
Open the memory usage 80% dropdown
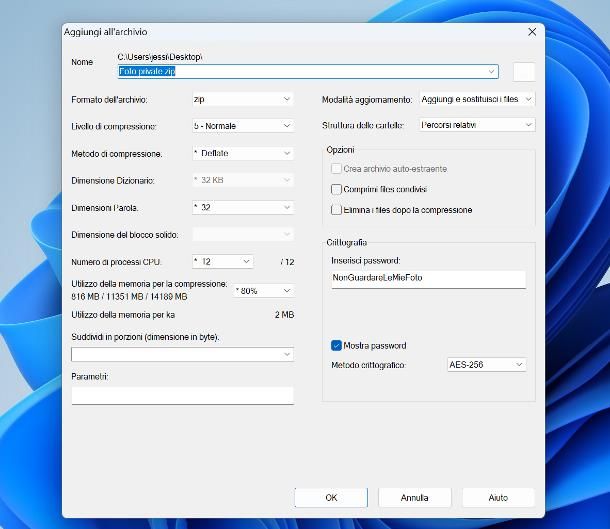(263, 291)
